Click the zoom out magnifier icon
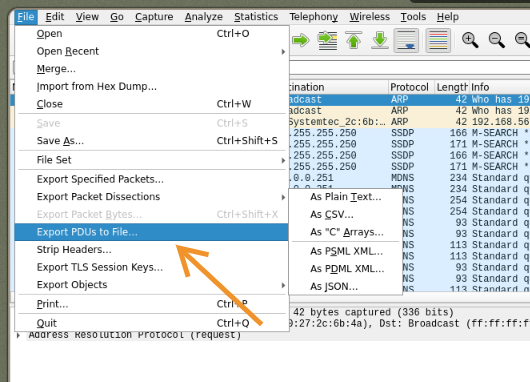 tap(496, 40)
